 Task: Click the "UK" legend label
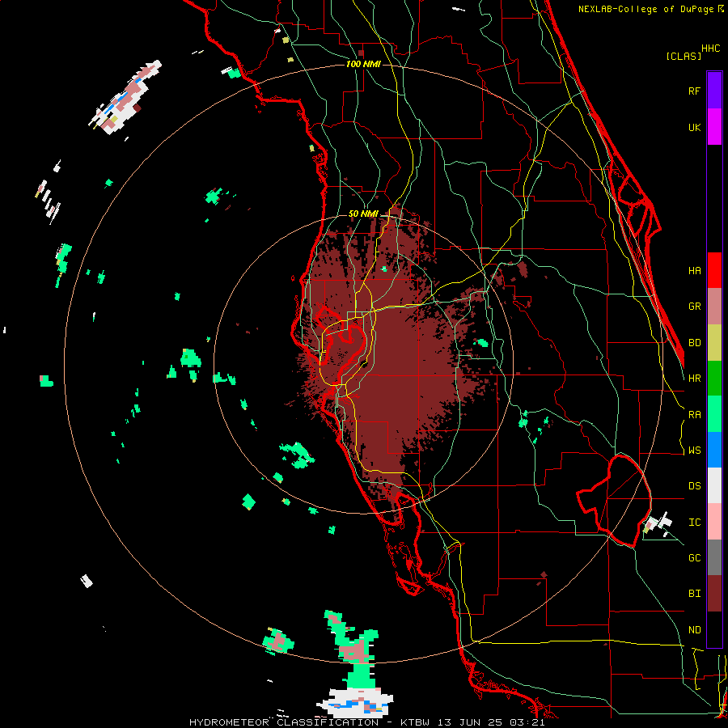tap(694, 127)
